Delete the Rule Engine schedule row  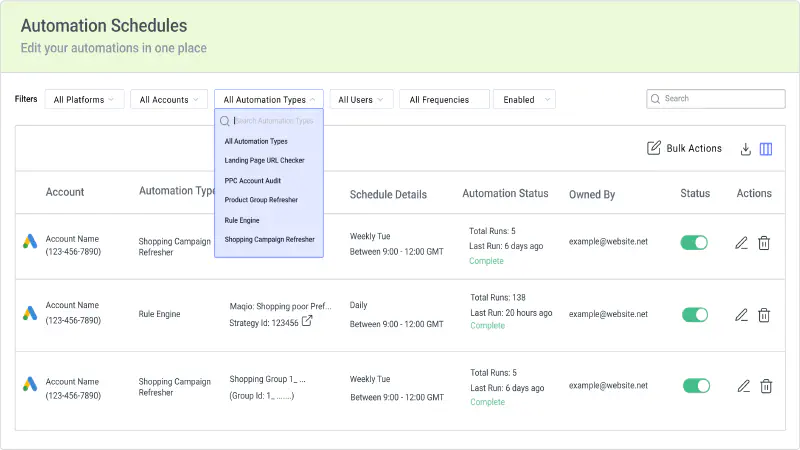pos(764,315)
